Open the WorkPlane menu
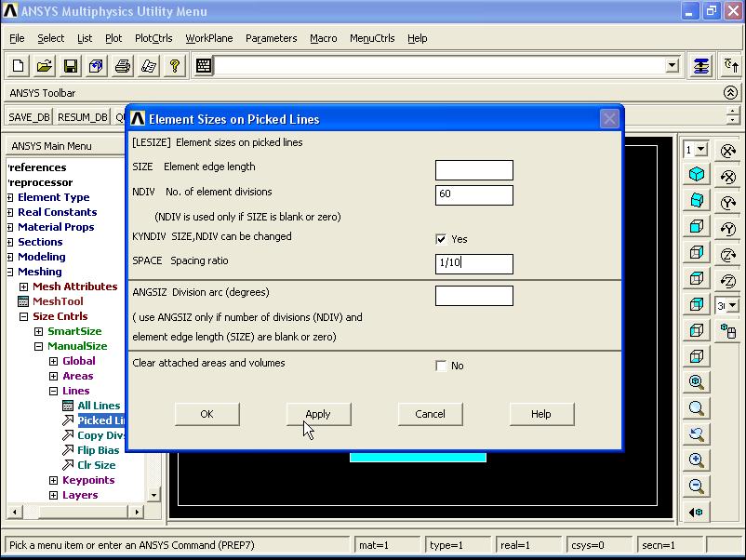 [209, 38]
